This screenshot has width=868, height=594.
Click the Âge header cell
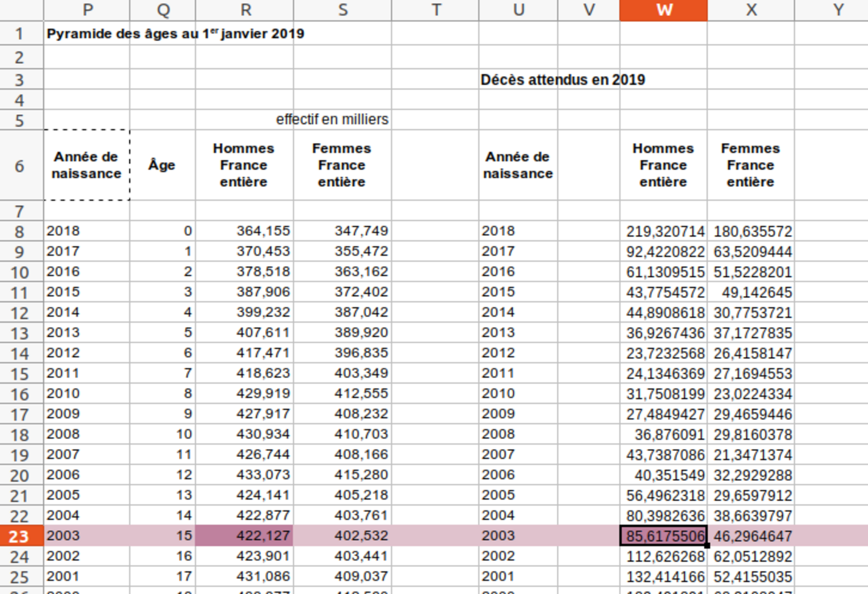point(162,165)
